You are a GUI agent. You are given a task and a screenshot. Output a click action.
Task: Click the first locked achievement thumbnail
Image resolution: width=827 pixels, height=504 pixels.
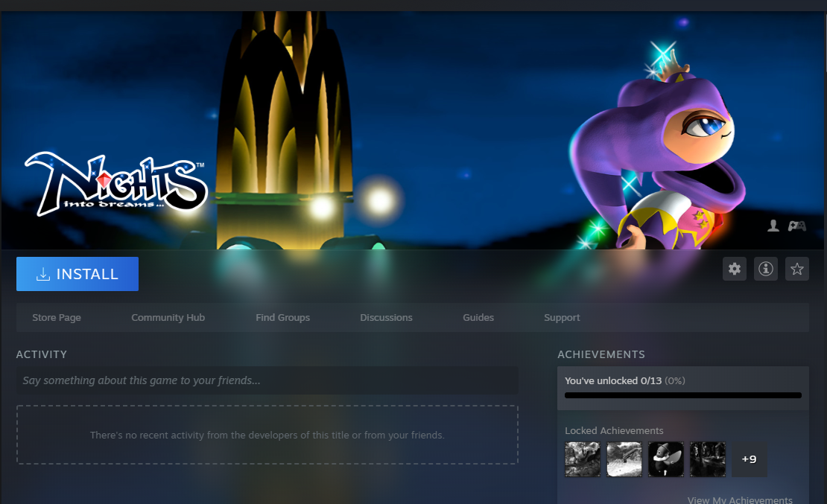point(583,459)
